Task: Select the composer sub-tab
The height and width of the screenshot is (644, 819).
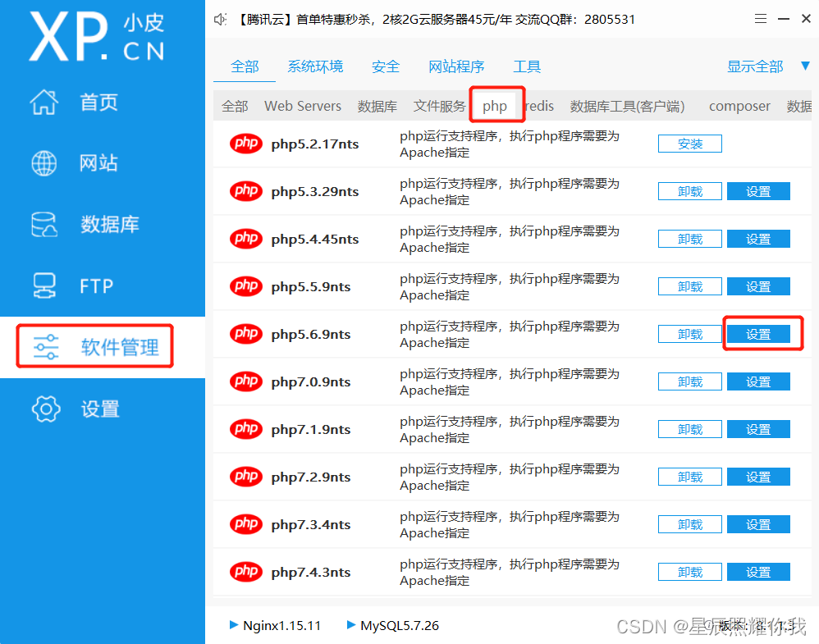Action: point(739,106)
